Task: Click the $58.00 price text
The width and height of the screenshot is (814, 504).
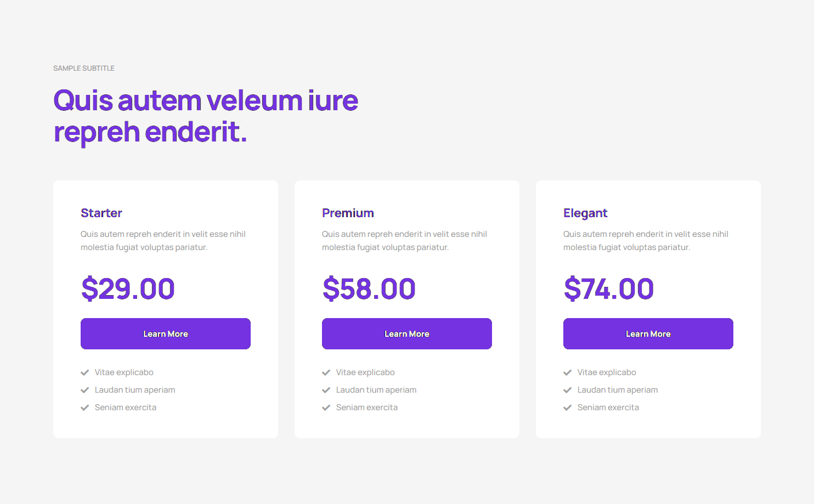Action: click(369, 289)
